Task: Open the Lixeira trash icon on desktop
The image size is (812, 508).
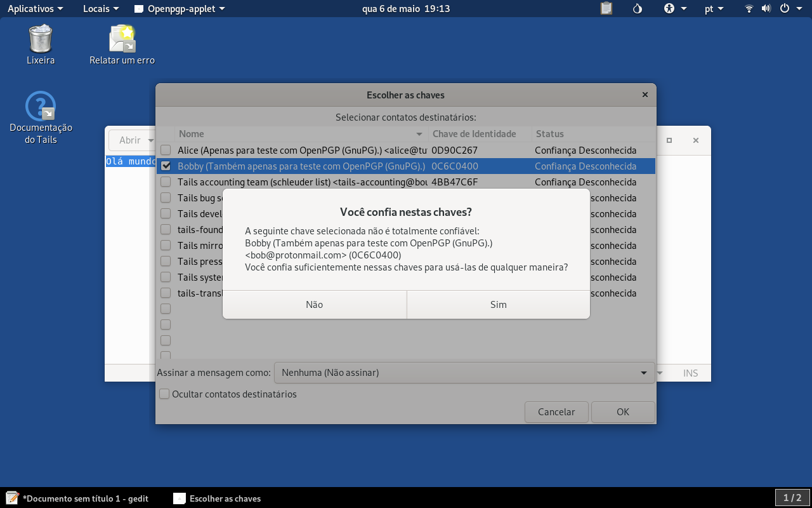Action: click(41, 44)
